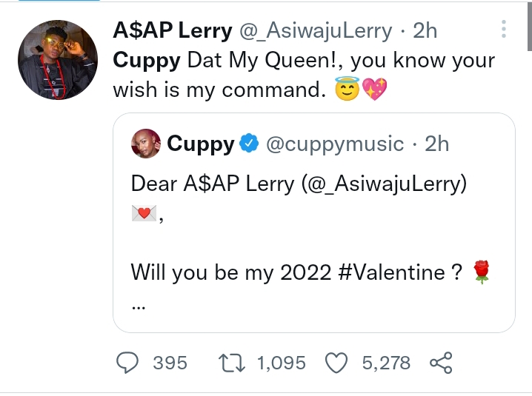Screen dimensions: 532x396
Task: Click the 395 replies count
Action: tap(170, 363)
